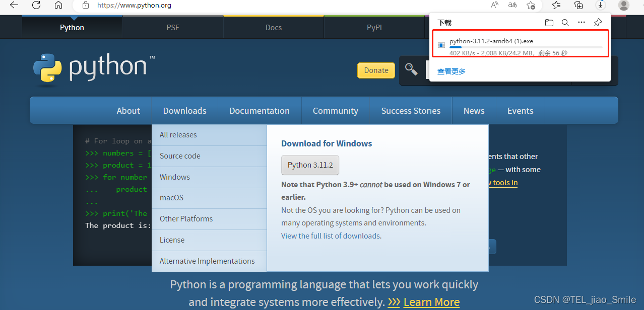Click the Downloads arrow icon in browser toolbar

600,6
